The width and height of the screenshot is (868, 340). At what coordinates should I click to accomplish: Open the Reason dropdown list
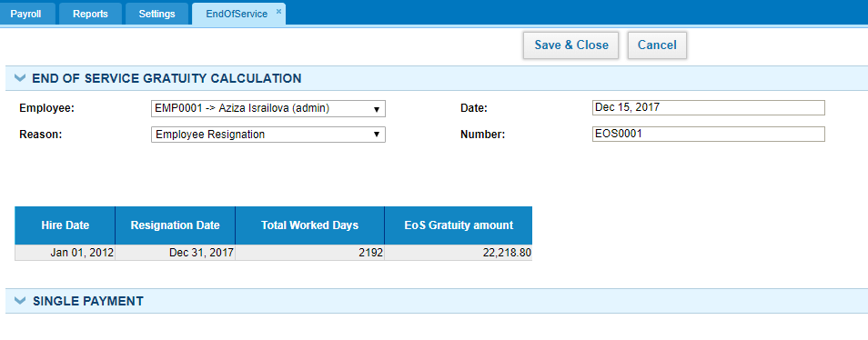267,135
